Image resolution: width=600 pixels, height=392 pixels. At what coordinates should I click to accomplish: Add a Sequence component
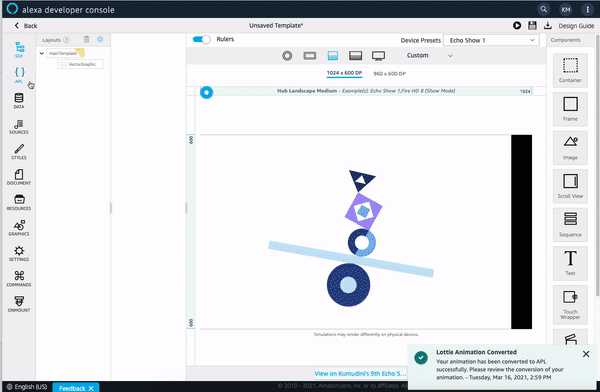point(570,225)
